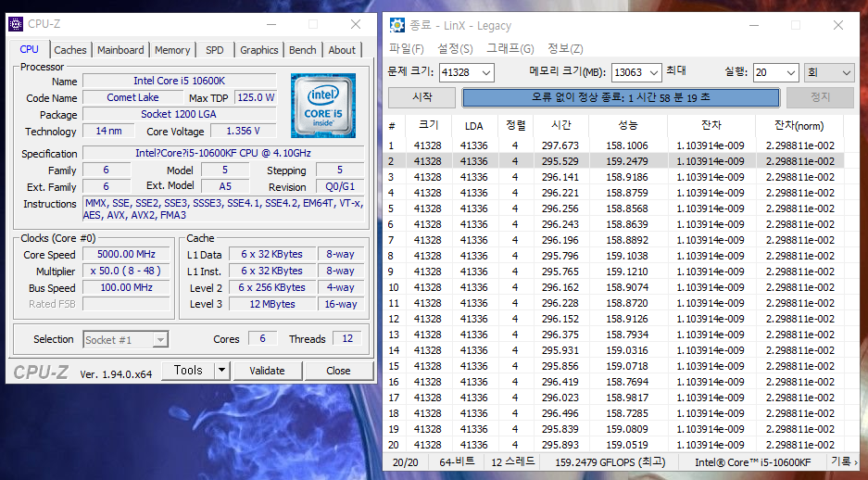Close the CPU-Z window via title bar X

[x=356, y=24]
